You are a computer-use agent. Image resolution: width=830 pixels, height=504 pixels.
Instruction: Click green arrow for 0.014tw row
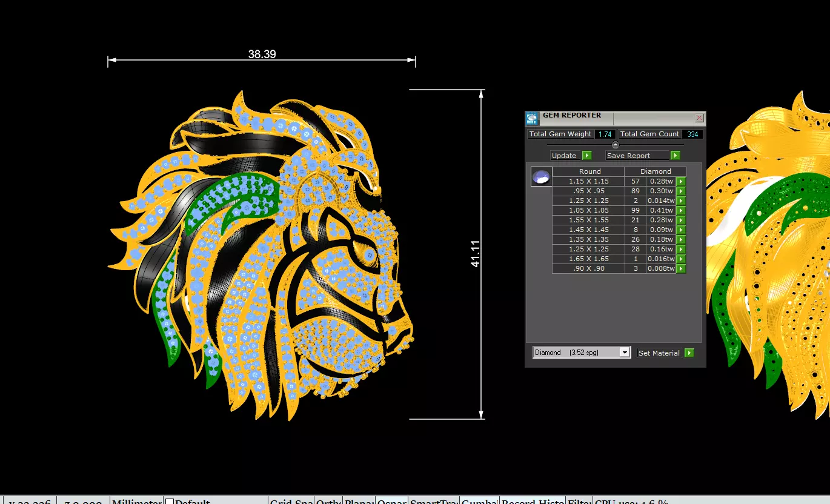pyautogui.click(x=681, y=201)
